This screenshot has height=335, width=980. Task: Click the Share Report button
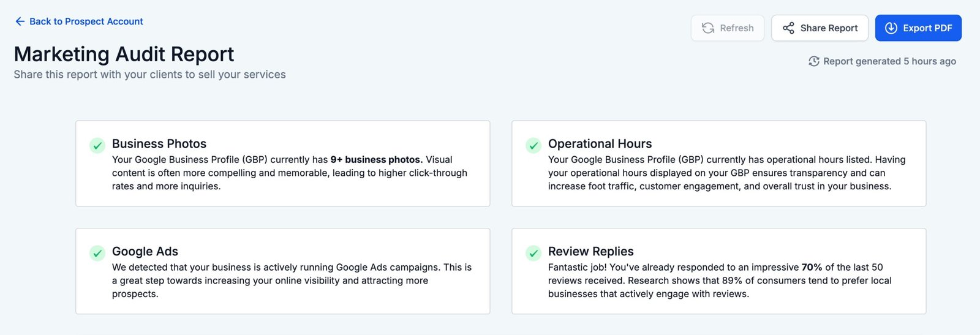point(820,28)
